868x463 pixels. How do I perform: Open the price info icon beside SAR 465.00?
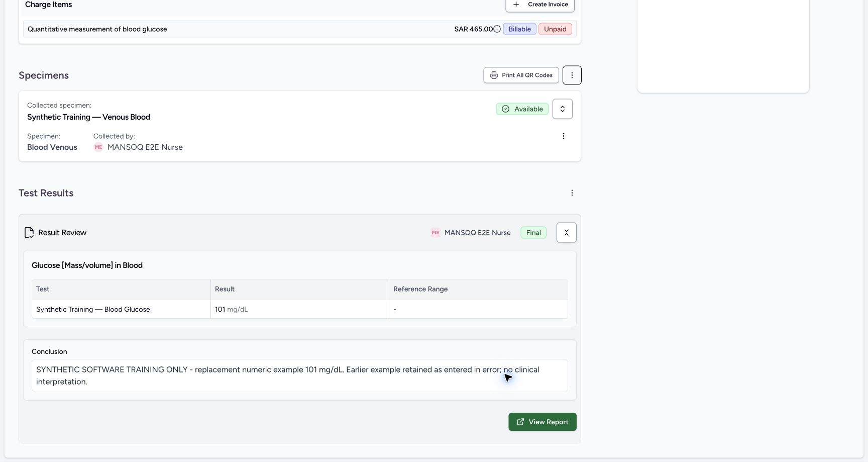tap(497, 29)
